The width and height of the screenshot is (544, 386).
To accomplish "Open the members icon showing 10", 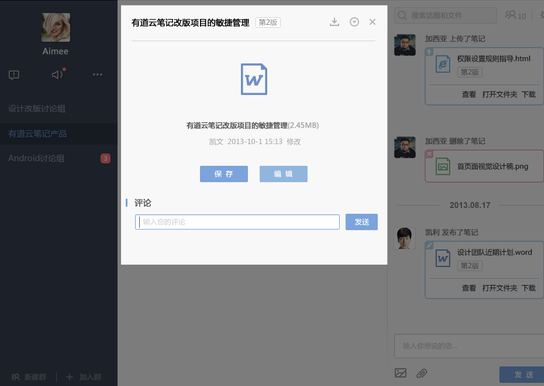I will click(515, 15).
